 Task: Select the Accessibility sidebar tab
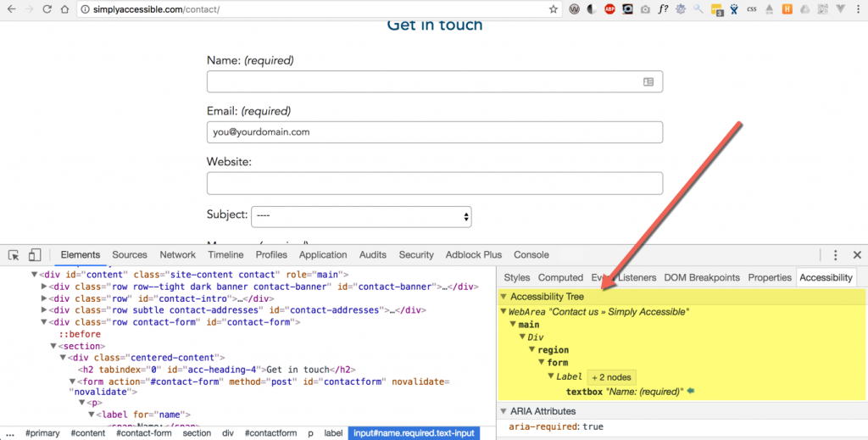pyautogui.click(x=826, y=277)
